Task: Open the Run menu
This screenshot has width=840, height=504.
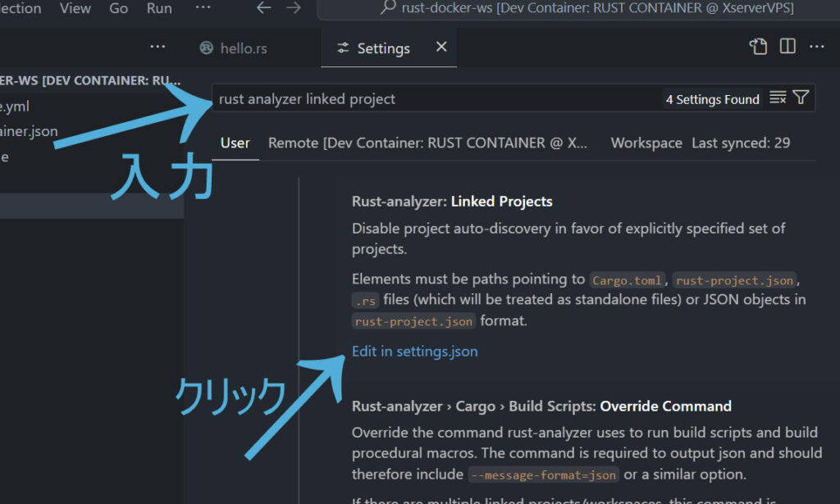Action: tap(158, 8)
